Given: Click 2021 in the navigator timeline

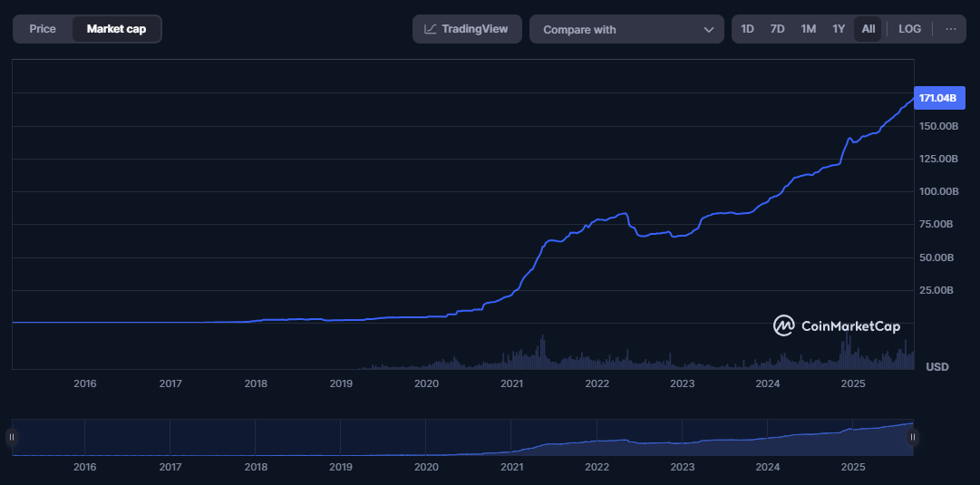Looking at the screenshot, I should pos(512,467).
